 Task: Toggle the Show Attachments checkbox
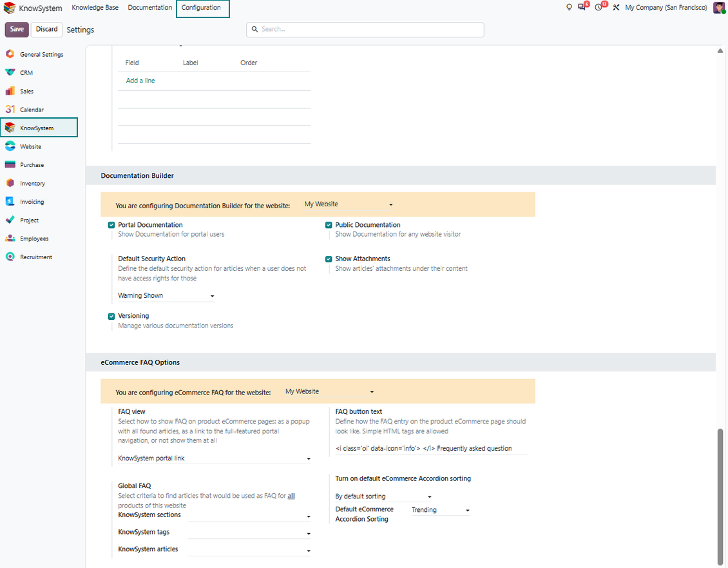point(329,259)
